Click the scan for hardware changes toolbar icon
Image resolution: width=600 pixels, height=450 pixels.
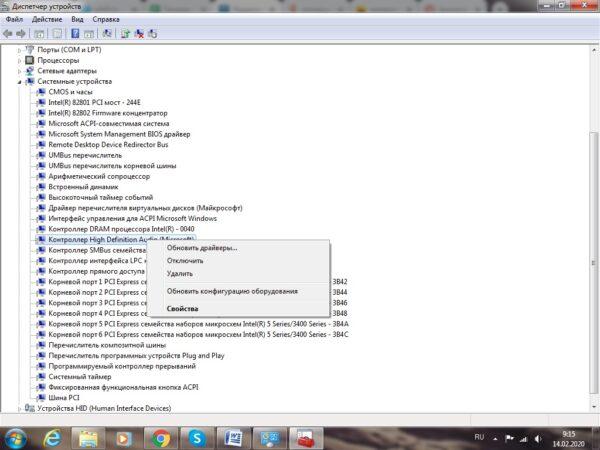coord(107,34)
